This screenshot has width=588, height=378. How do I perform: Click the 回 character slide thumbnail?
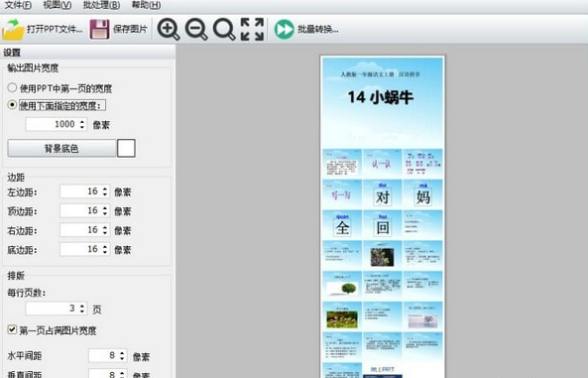point(383,224)
